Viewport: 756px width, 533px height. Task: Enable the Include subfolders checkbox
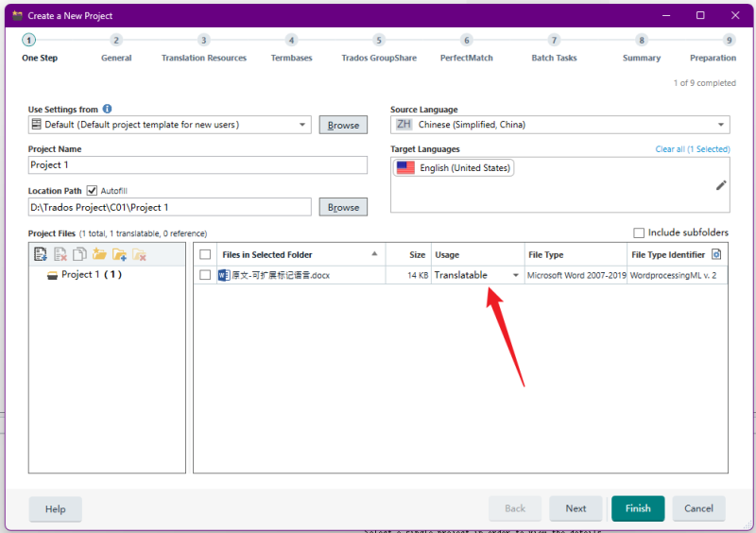(x=639, y=232)
